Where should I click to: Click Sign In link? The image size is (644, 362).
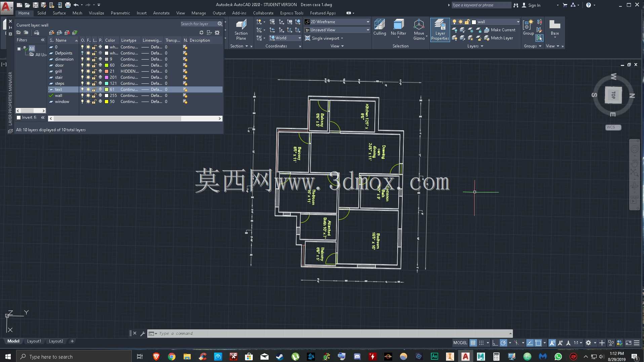click(x=531, y=5)
